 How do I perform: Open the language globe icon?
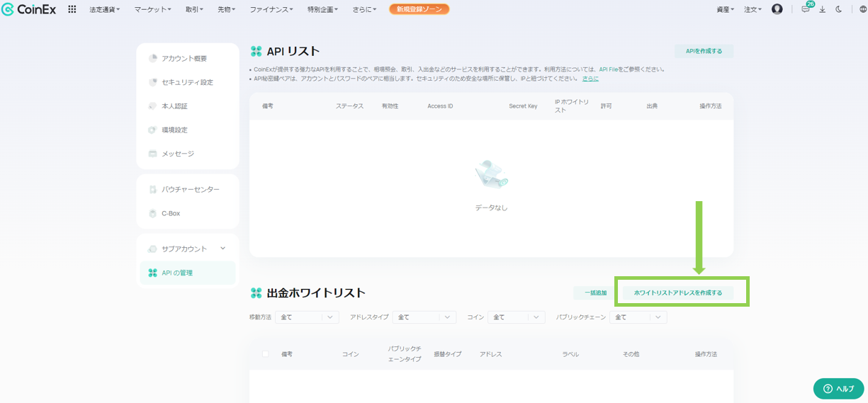[862, 9]
